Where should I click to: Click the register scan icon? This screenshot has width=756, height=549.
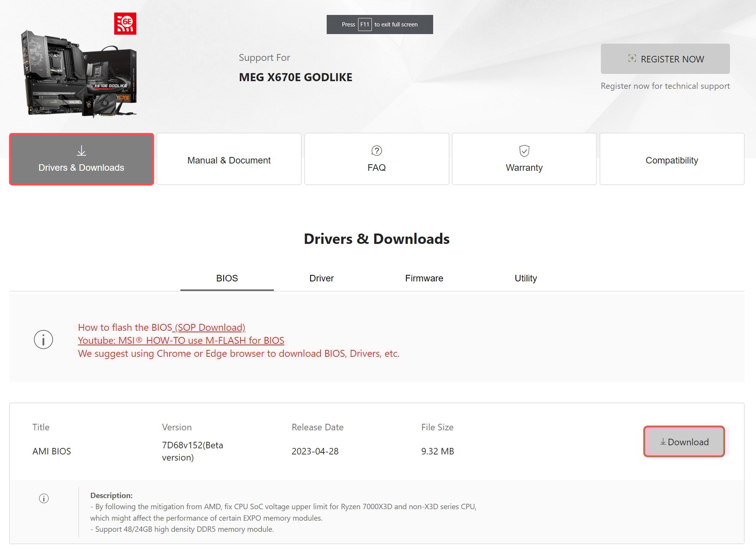click(632, 59)
